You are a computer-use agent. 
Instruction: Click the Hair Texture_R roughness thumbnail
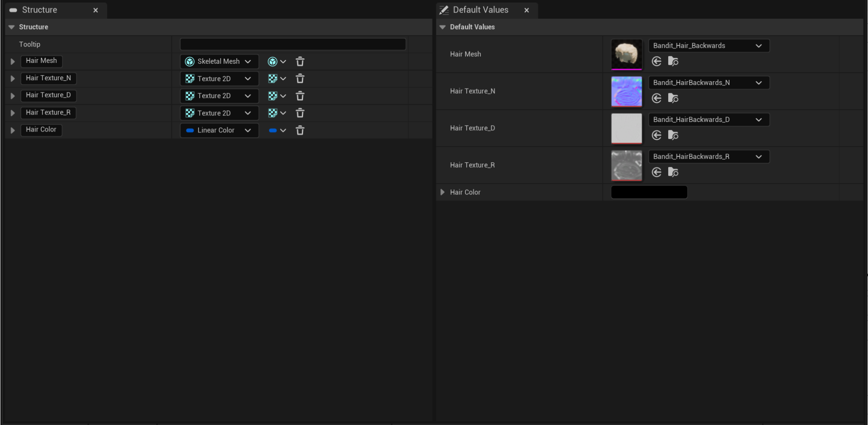627,165
